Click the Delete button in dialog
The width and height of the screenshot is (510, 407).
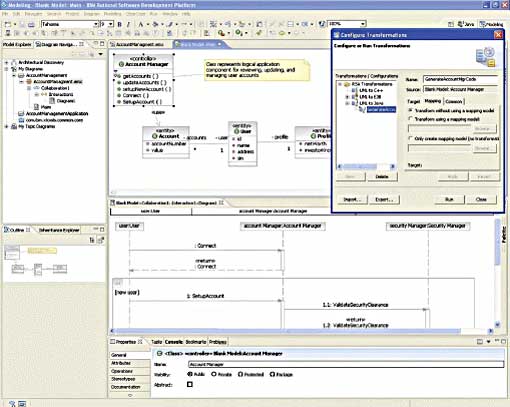pos(382,176)
